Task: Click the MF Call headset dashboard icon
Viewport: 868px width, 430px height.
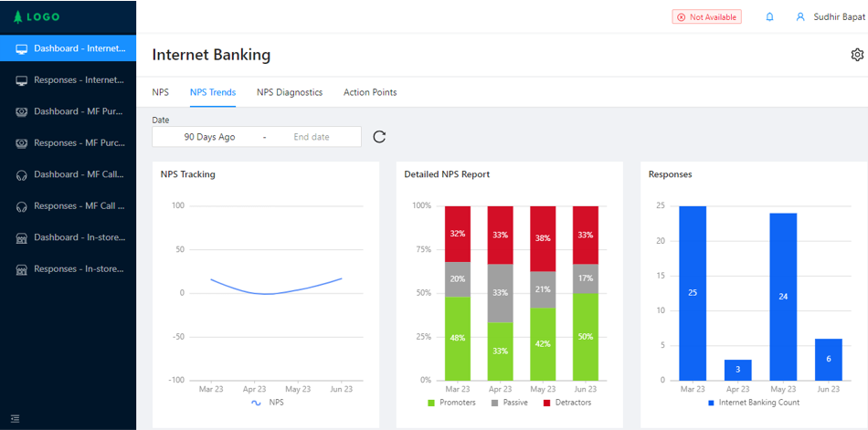Action: (22, 174)
